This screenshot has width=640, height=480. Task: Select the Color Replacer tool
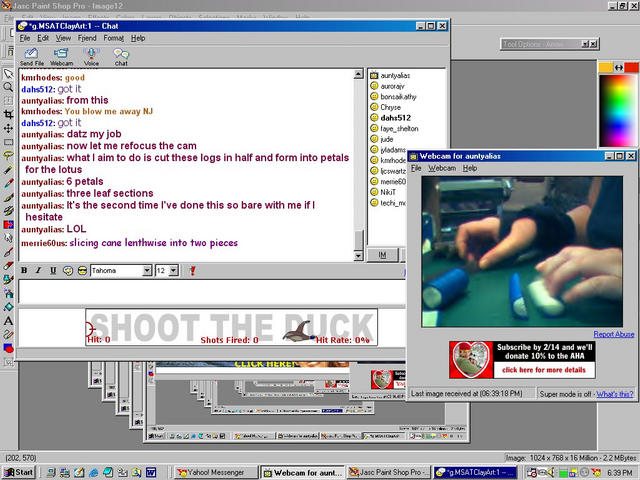8,224
